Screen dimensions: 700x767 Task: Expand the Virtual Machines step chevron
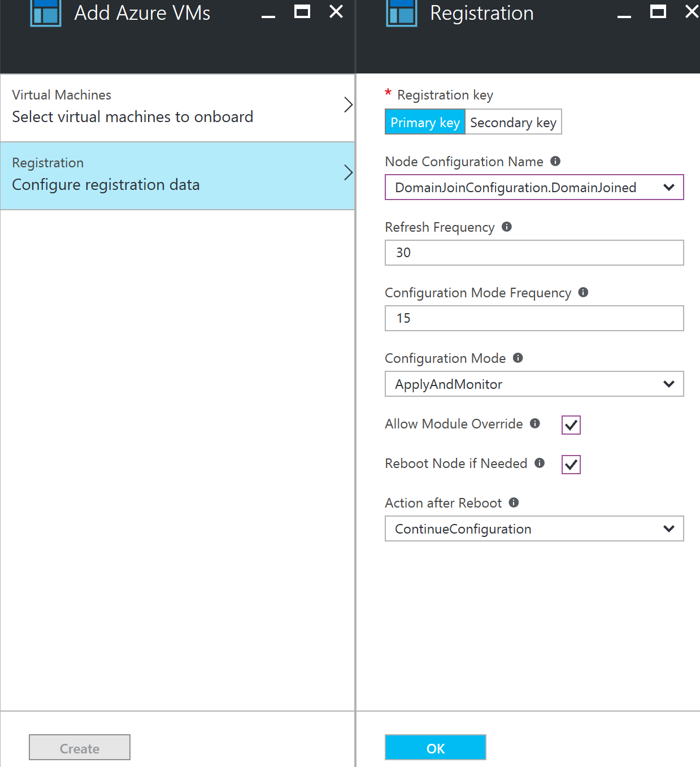click(x=348, y=105)
